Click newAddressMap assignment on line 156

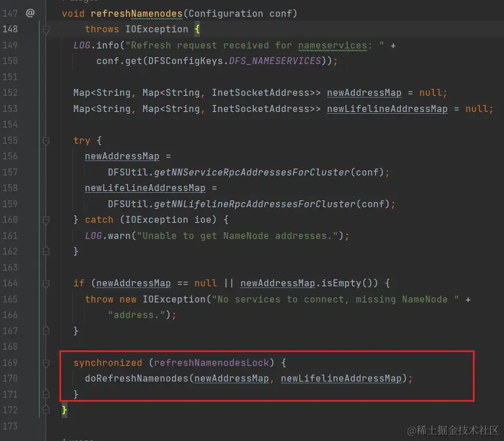122,156
